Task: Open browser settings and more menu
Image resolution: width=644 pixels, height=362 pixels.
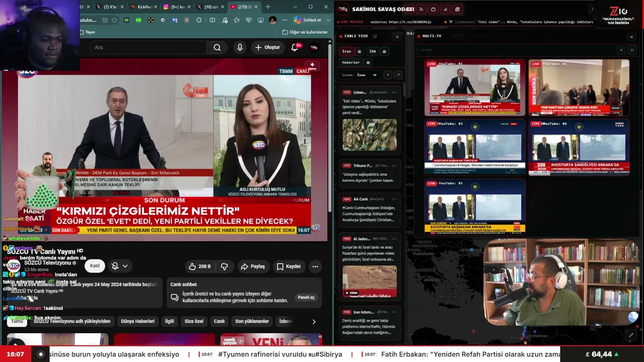Action: (x=285, y=20)
